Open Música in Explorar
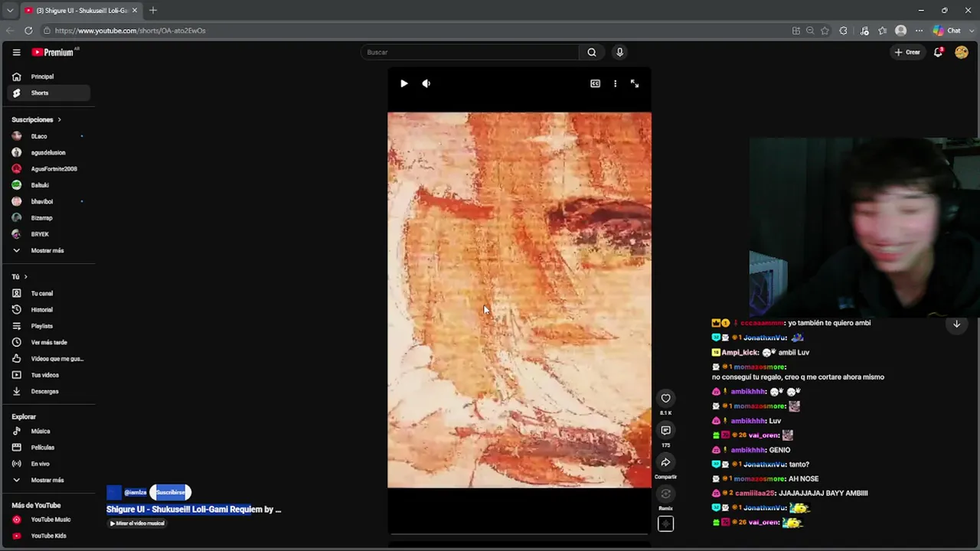 pos(49,431)
